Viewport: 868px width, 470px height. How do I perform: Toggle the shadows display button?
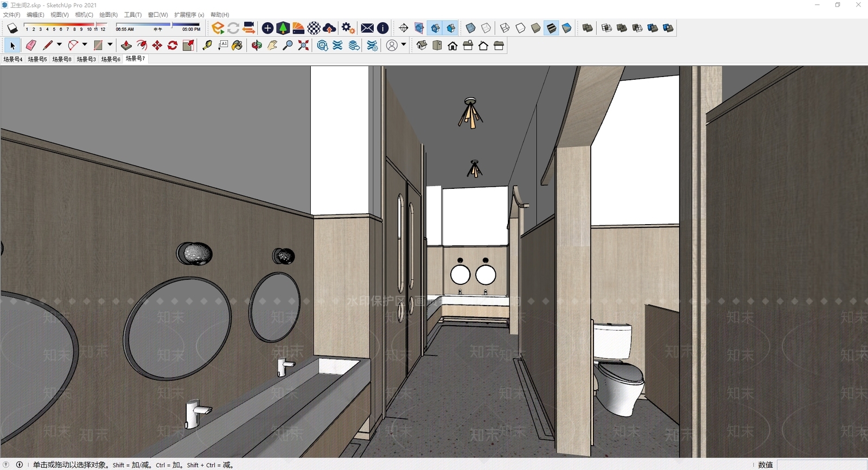pyautogui.click(x=12, y=28)
